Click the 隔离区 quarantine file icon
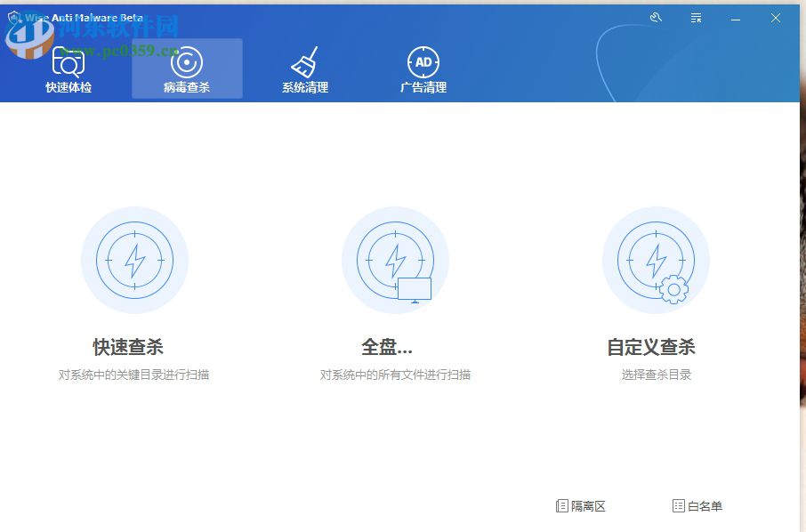The height and width of the screenshot is (532, 806). pos(560,505)
